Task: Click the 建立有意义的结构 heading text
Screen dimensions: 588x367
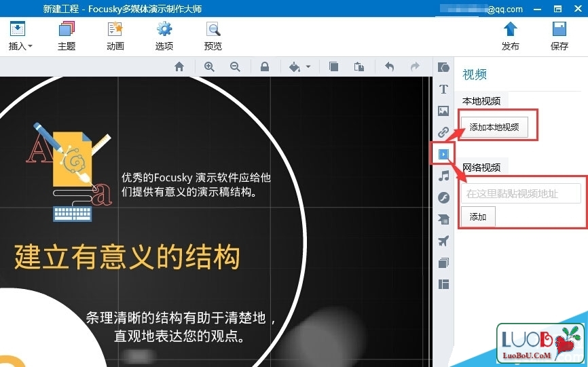Action: tap(127, 257)
